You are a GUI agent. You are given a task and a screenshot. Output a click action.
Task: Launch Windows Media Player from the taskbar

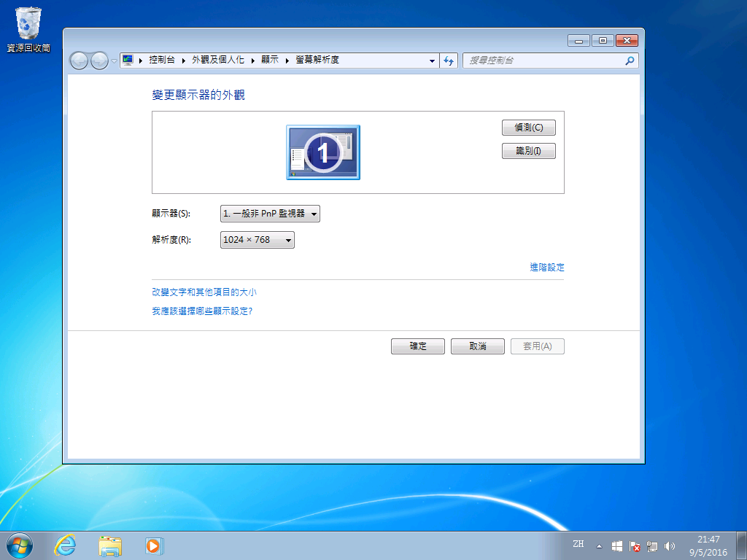click(154, 545)
